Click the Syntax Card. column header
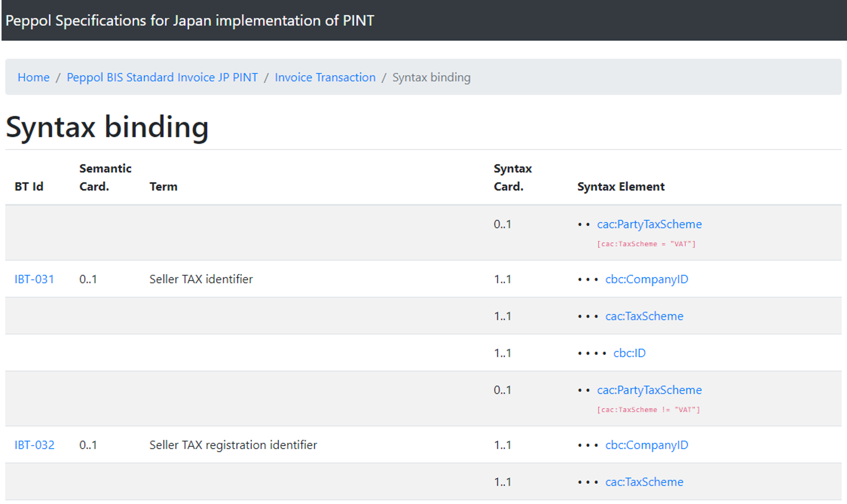847x504 pixels. 513,177
